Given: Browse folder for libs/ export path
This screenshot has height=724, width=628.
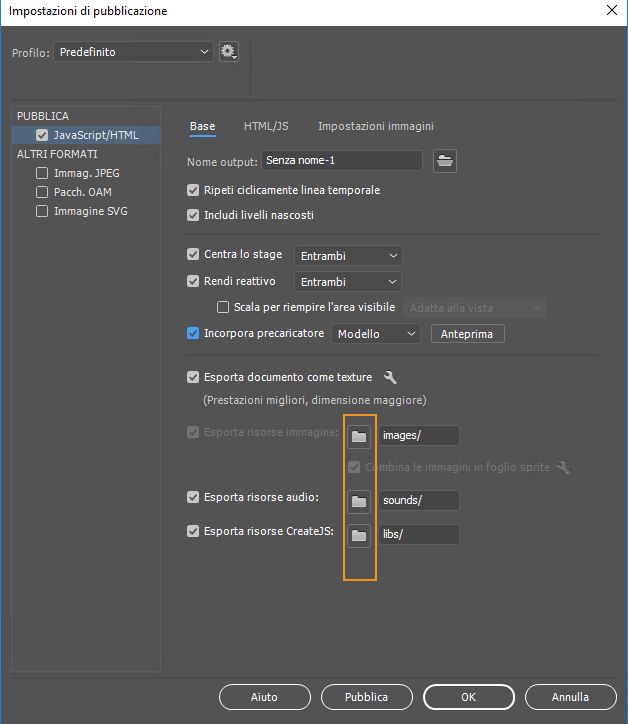Looking at the screenshot, I should (359, 535).
